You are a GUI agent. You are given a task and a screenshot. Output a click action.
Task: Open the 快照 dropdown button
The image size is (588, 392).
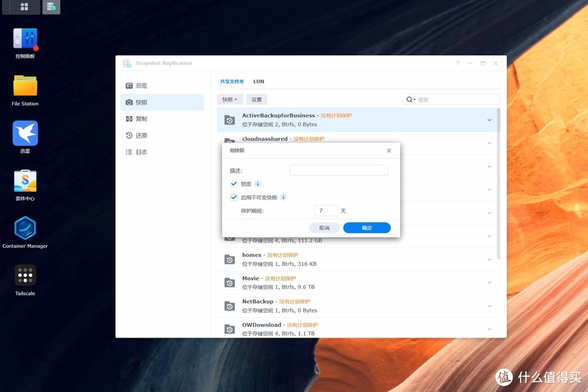(x=230, y=100)
